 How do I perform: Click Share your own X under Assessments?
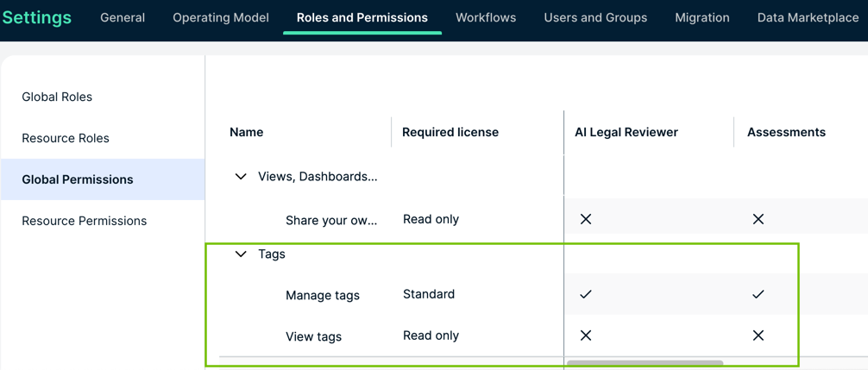pos(758,219)
